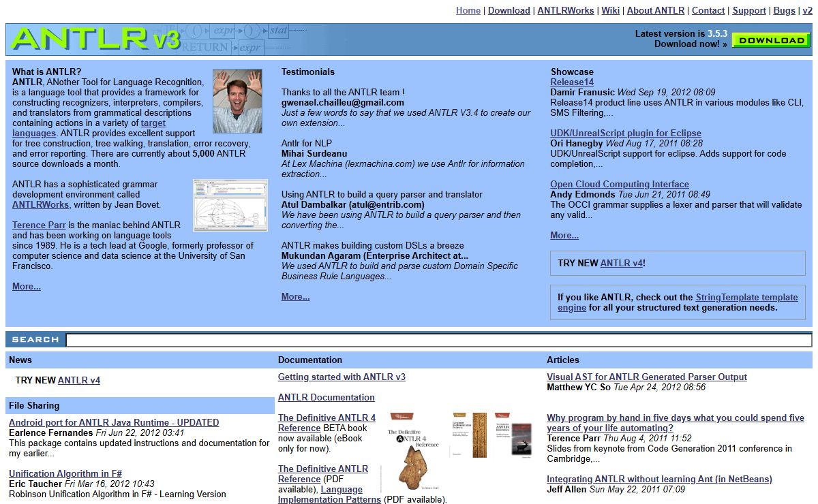Click author name Ori Hanegby

click(x=577, y=143)
